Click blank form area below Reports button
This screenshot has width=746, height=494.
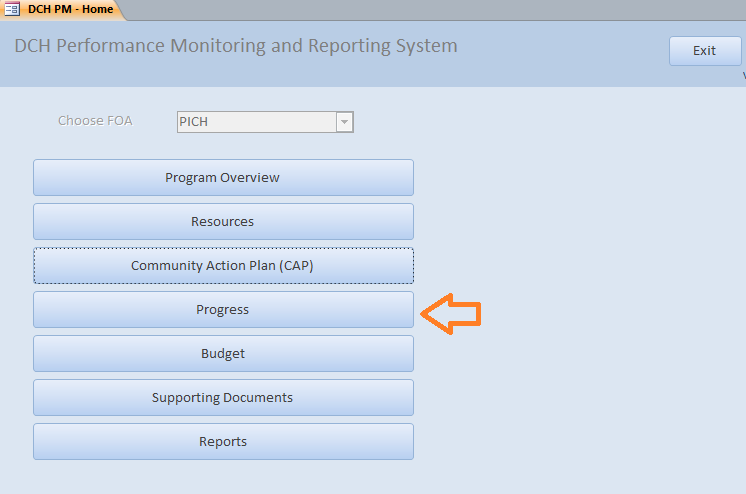[223, 476]
